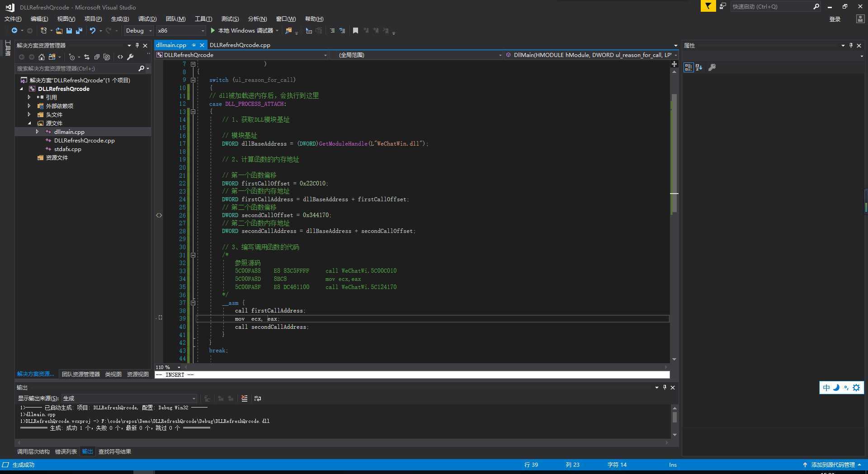Open the 文件(F) menu
The width and height of the screenshot is (868, 474).
13,19
